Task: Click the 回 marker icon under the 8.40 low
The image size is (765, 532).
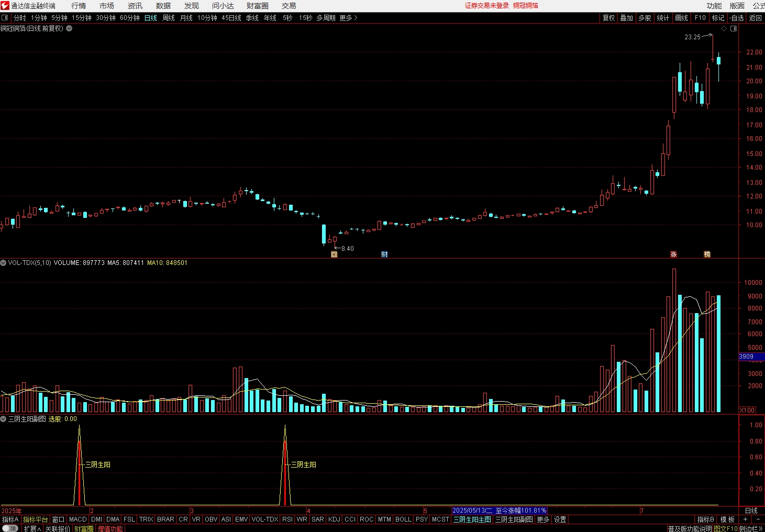Action: (334, 254)
